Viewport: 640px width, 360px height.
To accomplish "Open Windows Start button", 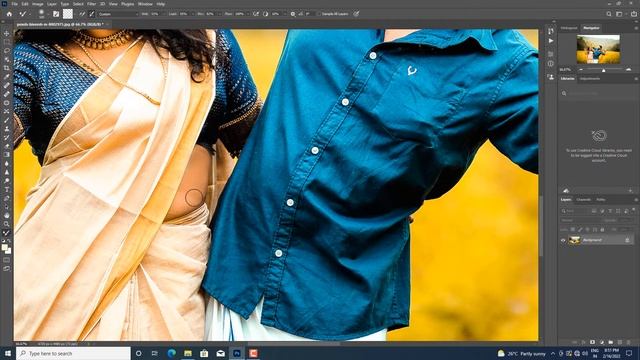I will [x=7, y=353].
